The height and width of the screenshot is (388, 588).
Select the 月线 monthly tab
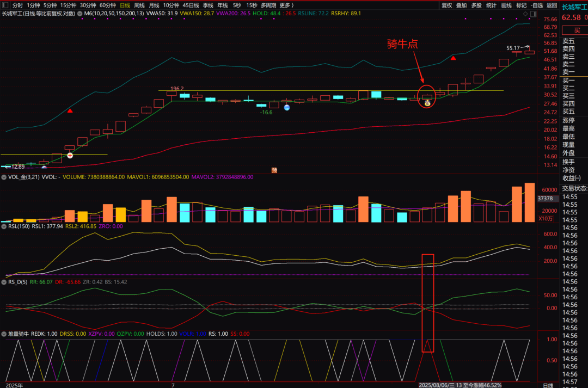coord(154,5)
